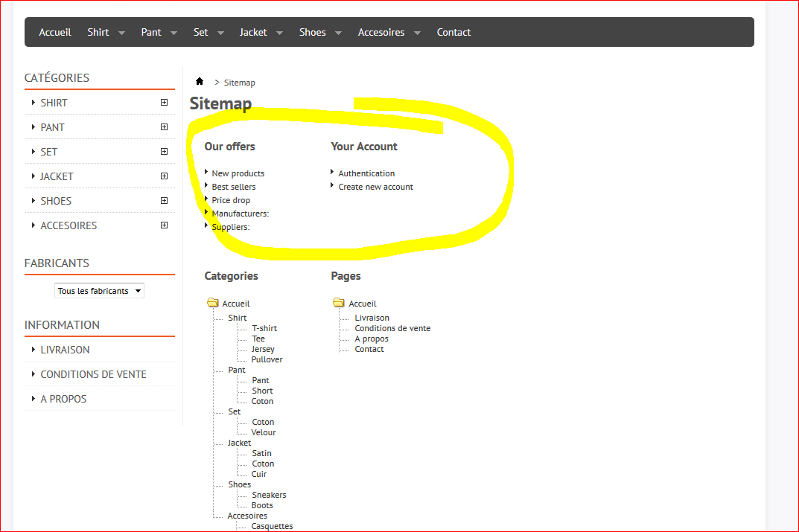This screenshot has height=532, width=799.
Task: Open Accesoires parent in Categories tree
Action: (x=247, y=516)
